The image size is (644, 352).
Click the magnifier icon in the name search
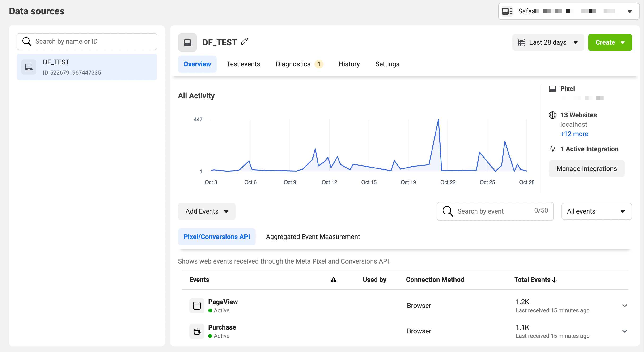point(27,42)
